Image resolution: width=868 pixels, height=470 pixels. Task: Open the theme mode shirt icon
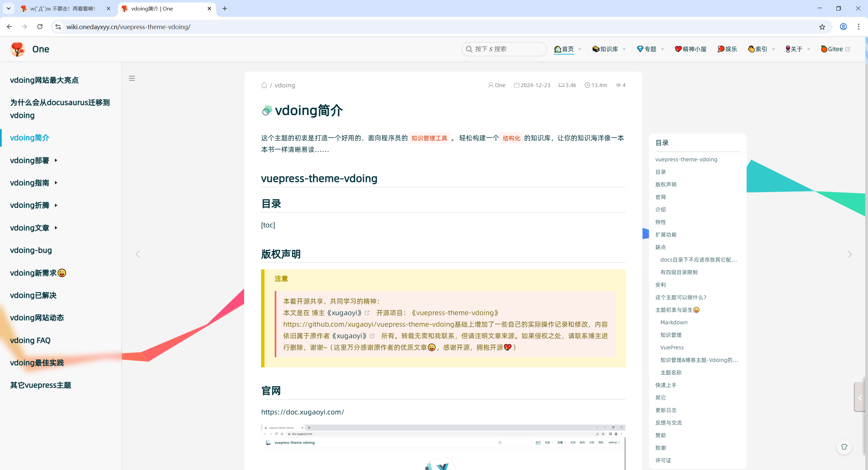click(844, 447)
